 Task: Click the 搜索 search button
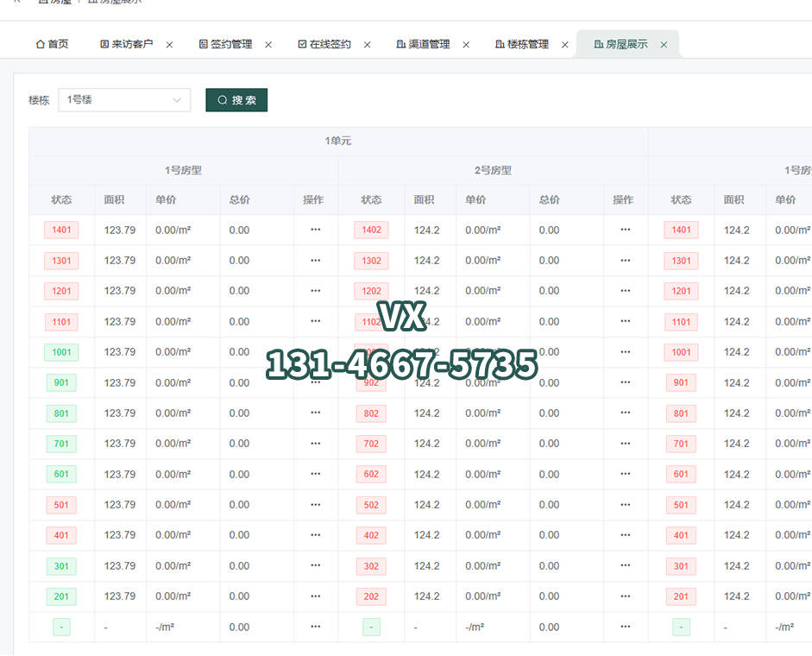pyautogui.click(x=236, y=100)
